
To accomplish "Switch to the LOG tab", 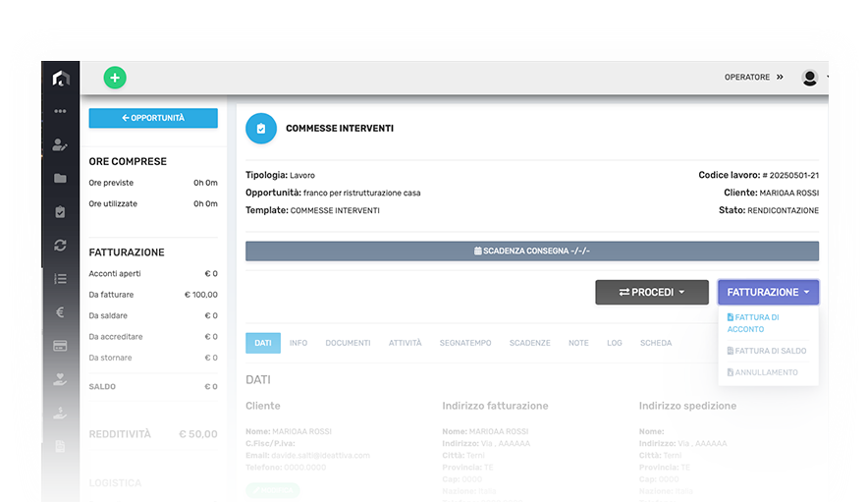I will tap(615, 343).
